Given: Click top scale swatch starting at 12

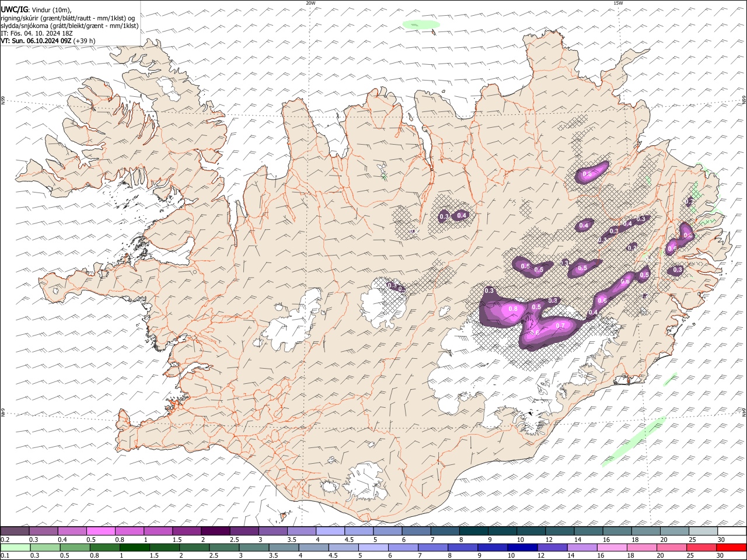Looking at the screenshot, I should coord(560,531).
